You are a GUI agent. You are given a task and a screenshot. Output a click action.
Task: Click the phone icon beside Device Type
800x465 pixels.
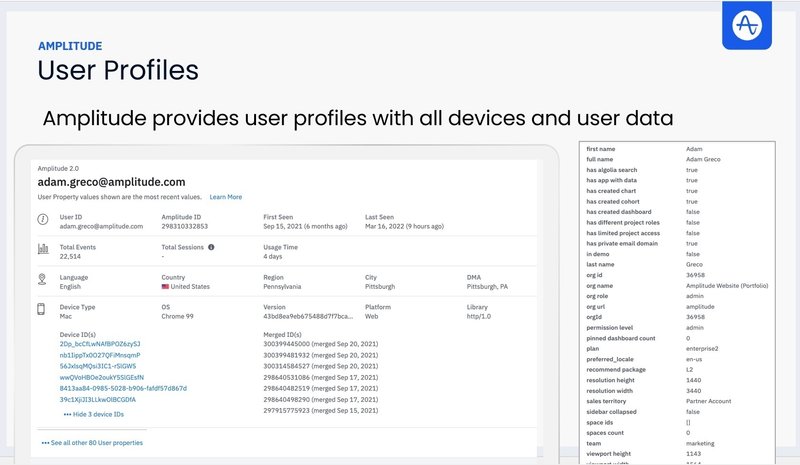coord(41,309)
